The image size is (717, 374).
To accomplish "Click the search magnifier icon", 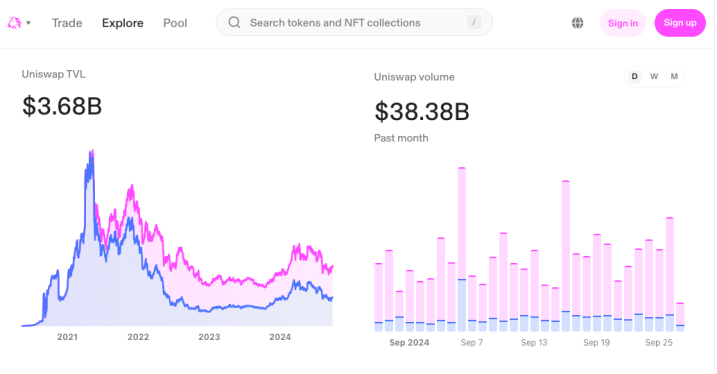I will pyautogui.click(x=234, y=22).
